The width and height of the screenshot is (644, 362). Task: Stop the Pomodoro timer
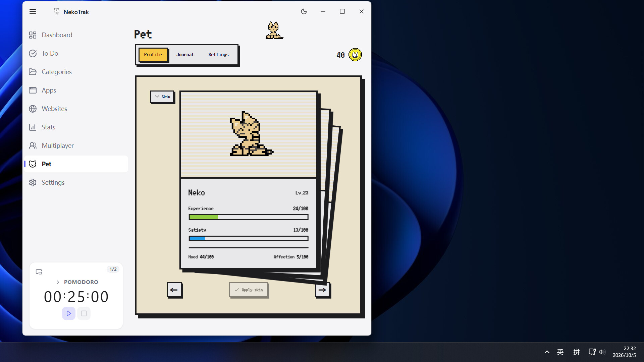point(84,313)
